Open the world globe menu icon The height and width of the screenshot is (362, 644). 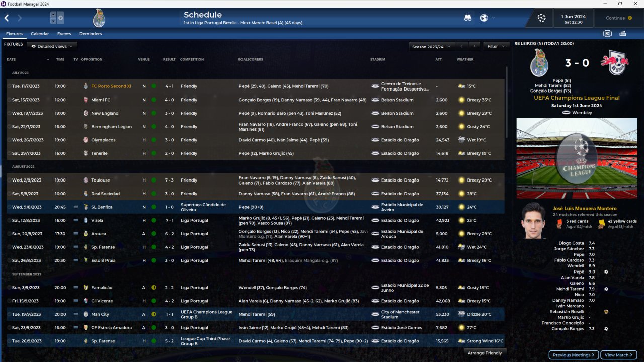[x=484, y=18]
